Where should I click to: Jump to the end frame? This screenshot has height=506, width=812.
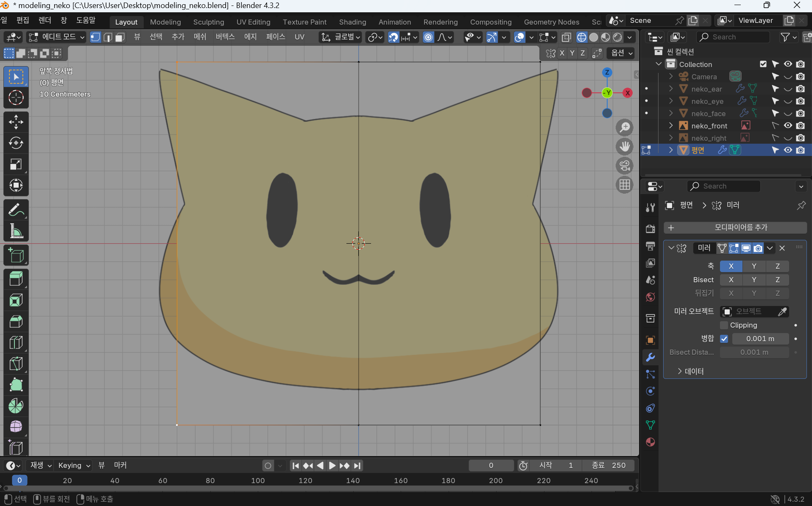click(357, 466)
